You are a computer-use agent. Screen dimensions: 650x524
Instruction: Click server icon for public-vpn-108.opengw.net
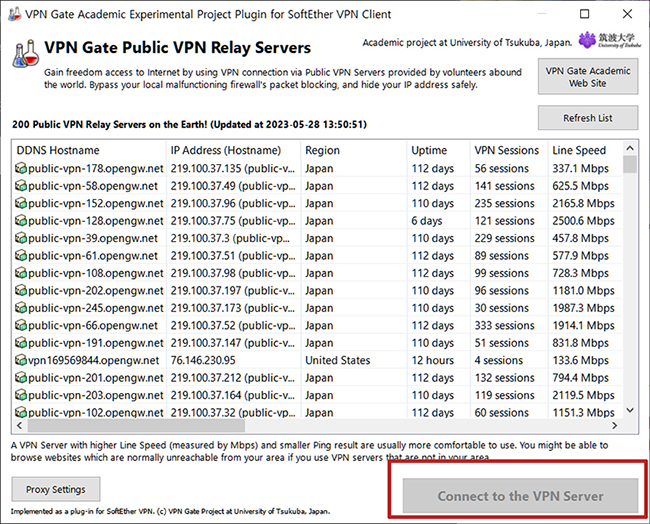pyautogui.click(x=21, y=273)
